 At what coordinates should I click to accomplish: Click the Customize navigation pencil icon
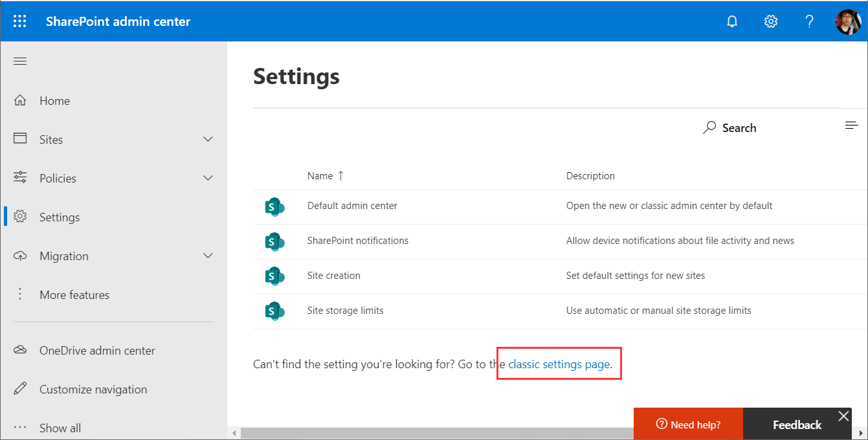pyautogui.click(x=20, y=390)
